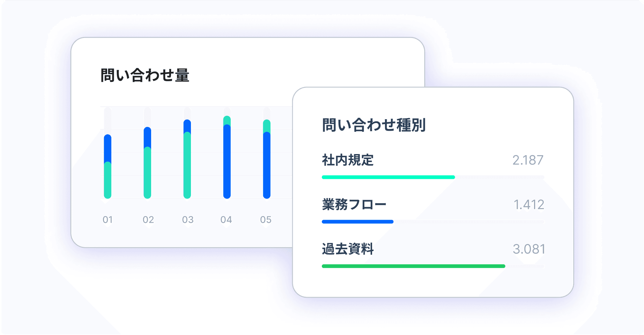Click the 05 axis label
This screenshot has height=335, width=644.
click(266, 220)
